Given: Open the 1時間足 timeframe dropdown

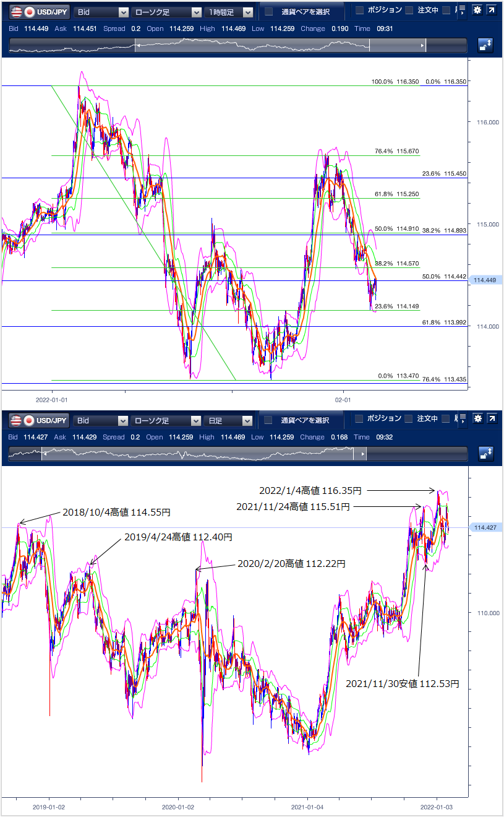Looking at the screenshot, I should pos(229,12).
